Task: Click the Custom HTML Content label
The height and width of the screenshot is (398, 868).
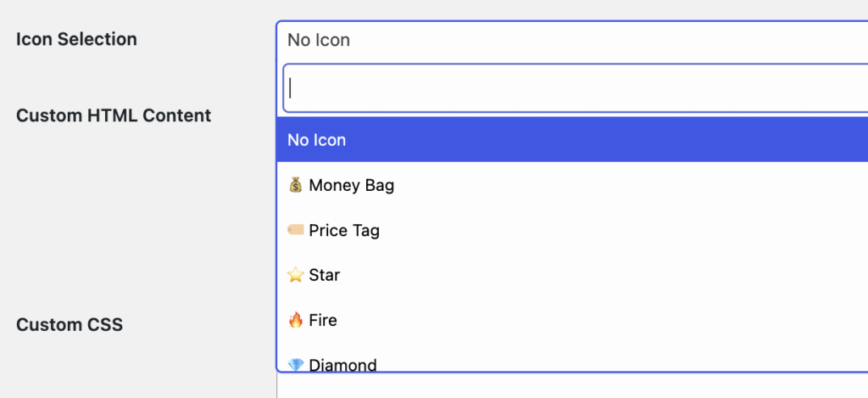Action: [114, 115]
